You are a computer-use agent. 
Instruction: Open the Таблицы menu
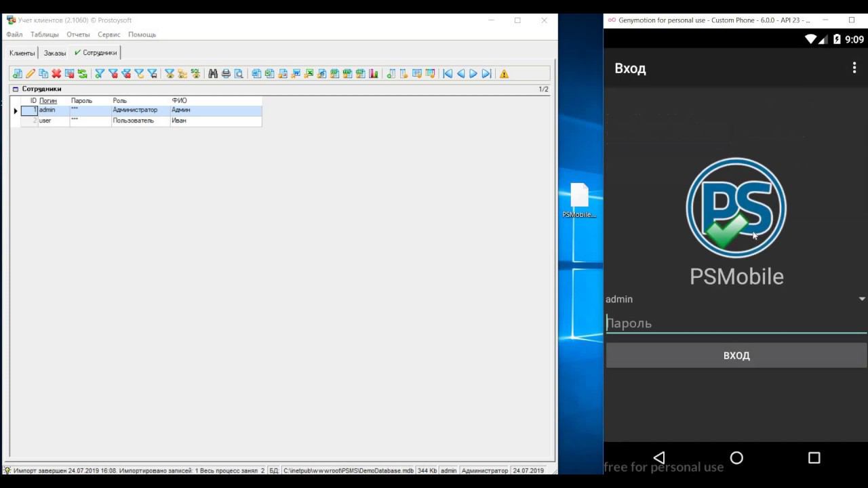coord(45,35)
